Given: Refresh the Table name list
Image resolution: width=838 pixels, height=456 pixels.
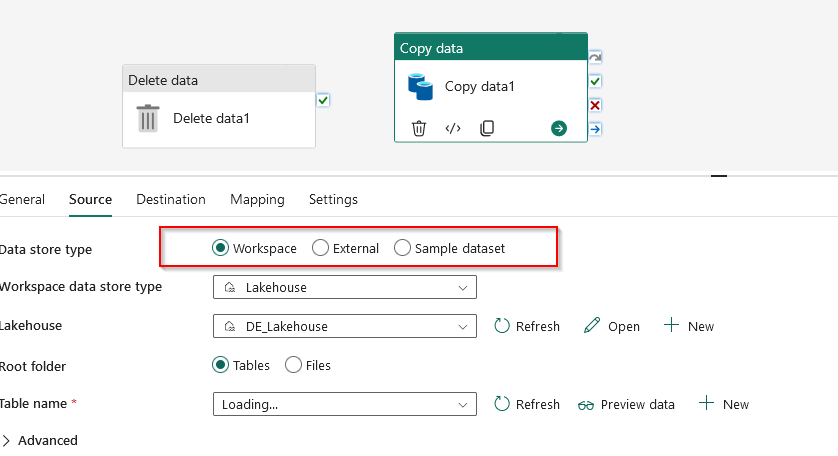Looking at the screenshot, I should [527, 404].
